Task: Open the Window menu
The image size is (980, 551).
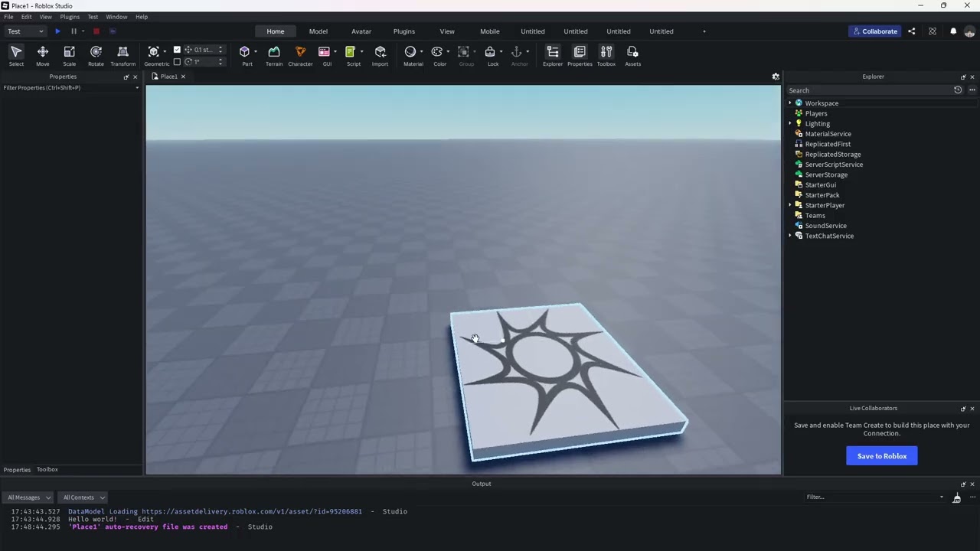Action: pyautogui.click(x=116, y=17)
